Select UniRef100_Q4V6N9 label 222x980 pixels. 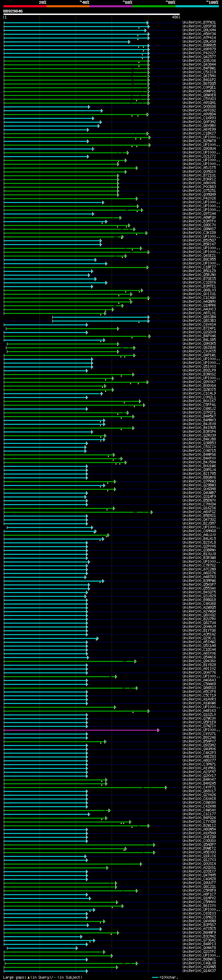pos(199,921)
